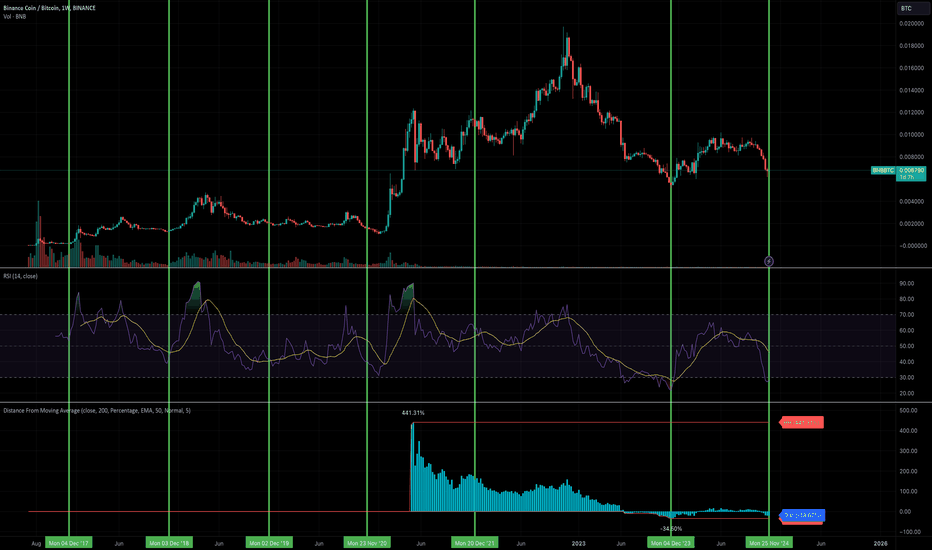This screenshot has height=550, width=932.
Task: Select the RSI (14, close) indicator legend
Action: pyautogui.click(x=21, y=276)
